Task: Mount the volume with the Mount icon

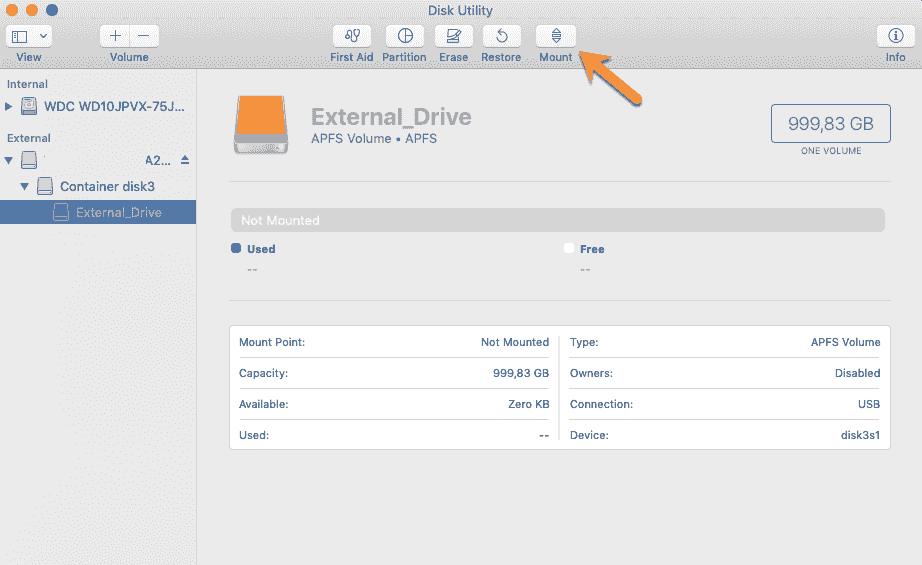Action: coord(556,36)
